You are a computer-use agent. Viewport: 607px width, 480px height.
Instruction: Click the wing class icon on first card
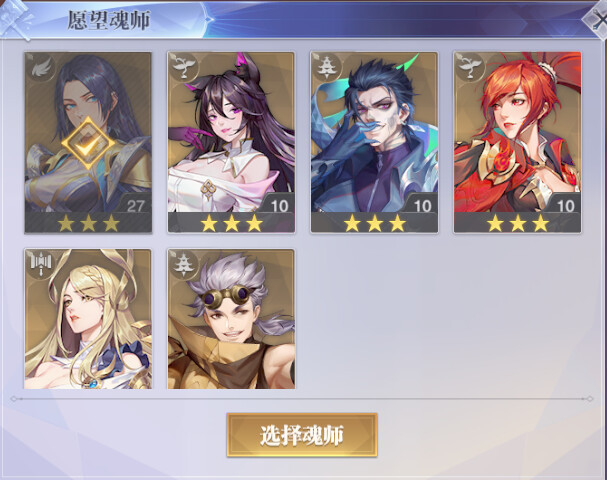coord(42,69)
